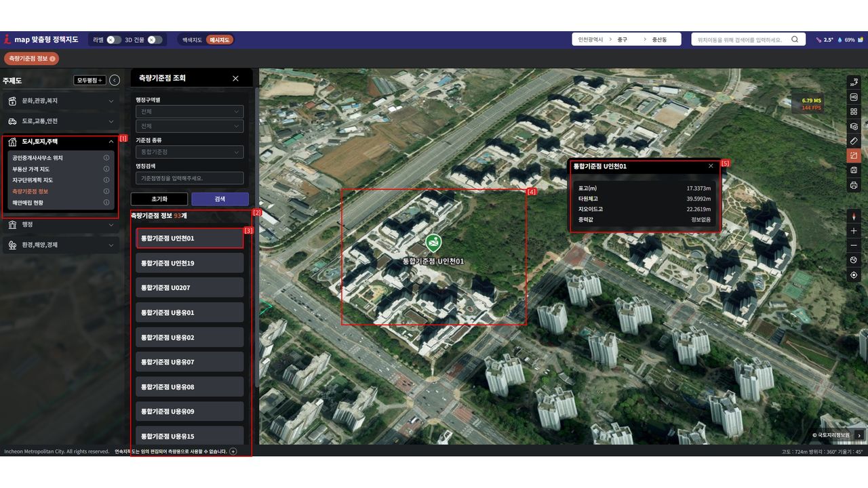This screenshot has width=868, height=488.
Task: Switch the basemap to 백색지도
Action: point(192,40)
